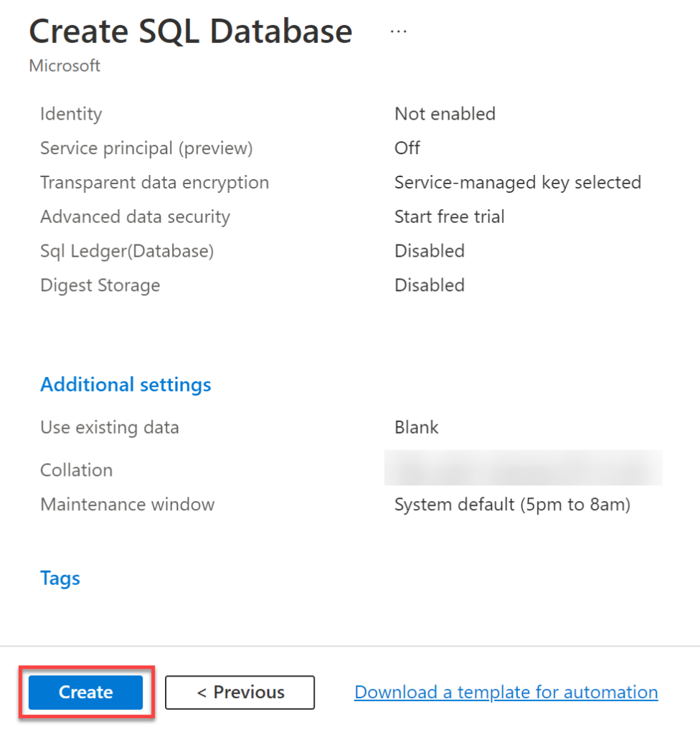Select the Transparent data encryption entry
700x734 pixels.
click(x=154, y=182)
